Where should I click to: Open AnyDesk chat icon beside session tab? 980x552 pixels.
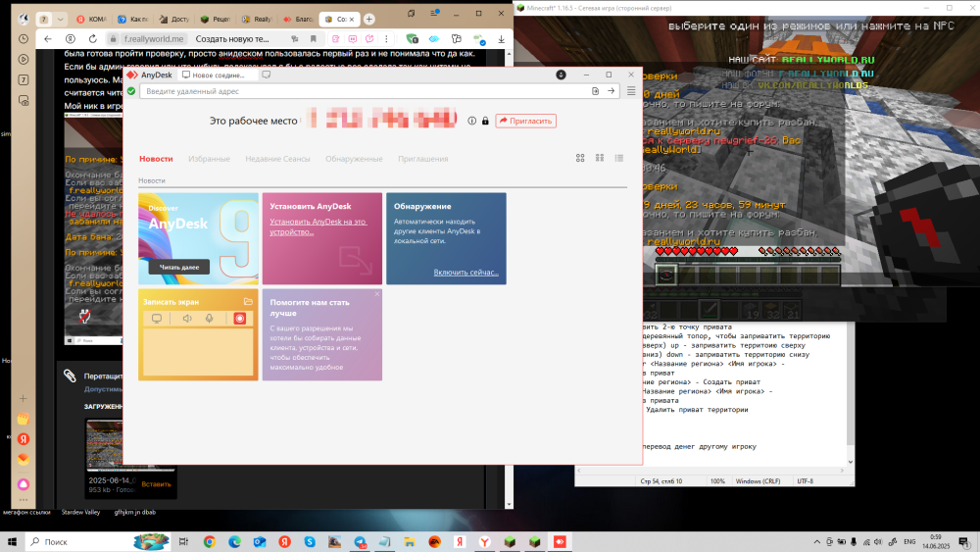267,75
